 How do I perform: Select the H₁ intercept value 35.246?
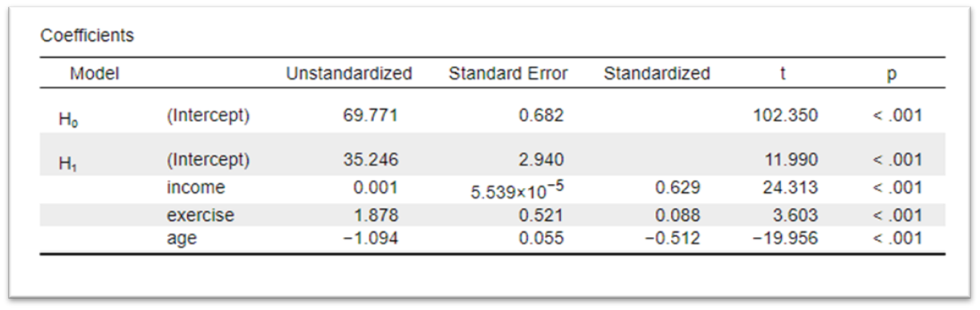(x=371, y=160)
